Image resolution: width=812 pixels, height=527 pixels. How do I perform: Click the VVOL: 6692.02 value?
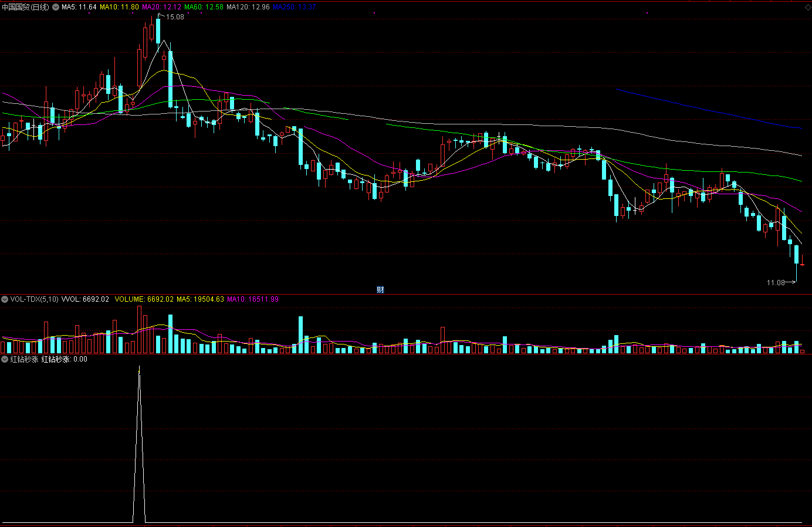coord(86,299)
